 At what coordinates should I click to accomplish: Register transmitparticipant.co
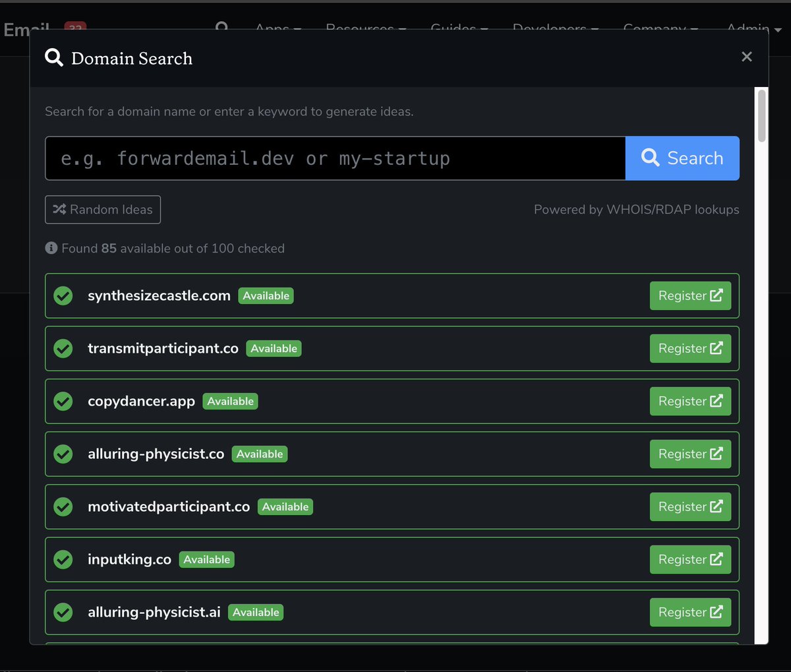pos(690,348)
